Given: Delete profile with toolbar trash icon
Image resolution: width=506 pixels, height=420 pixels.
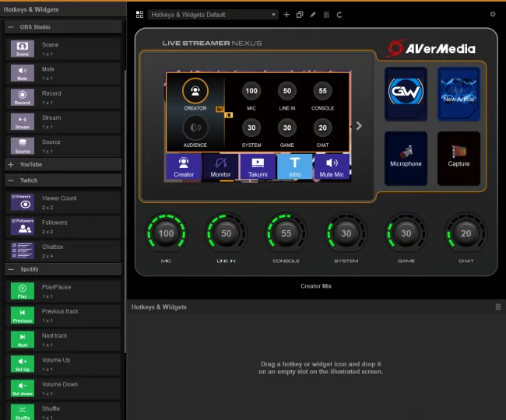Looking at the screenshot, I should pyautogui.click(x=326, y=15).
